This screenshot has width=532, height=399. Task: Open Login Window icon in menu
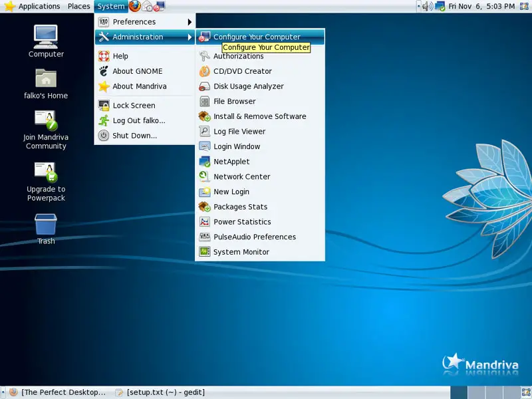pyautogui.click(x=205, y=146)
